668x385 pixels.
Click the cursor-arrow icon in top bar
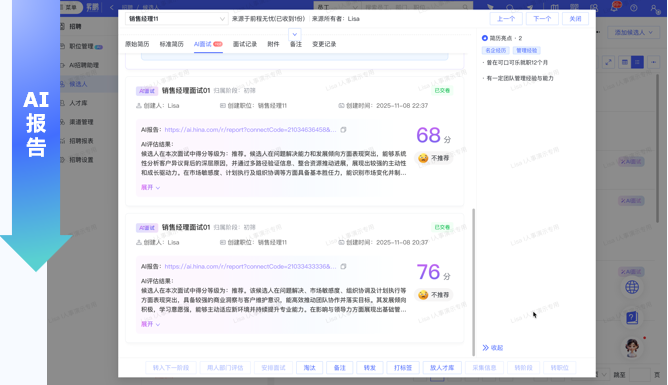[x=490, y=8]
